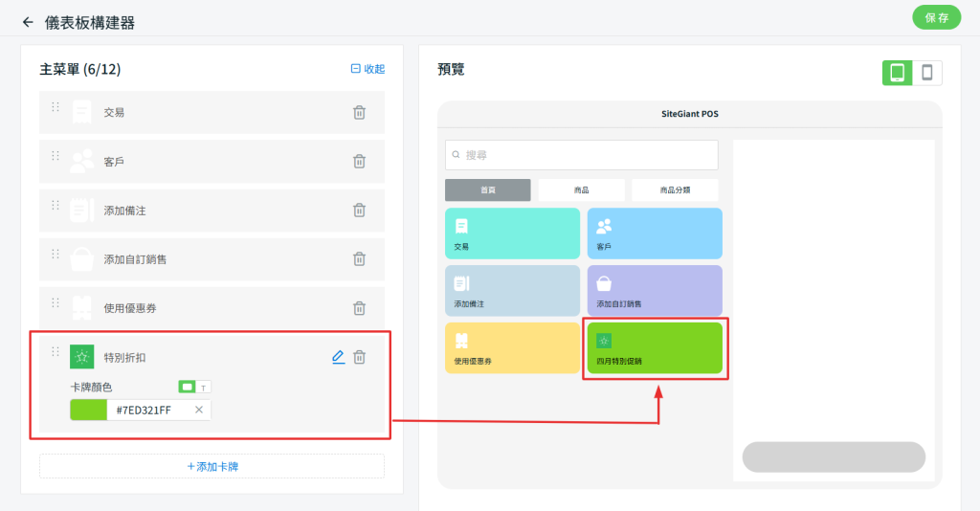Click the 添加卡牌 button

[212, 466]
